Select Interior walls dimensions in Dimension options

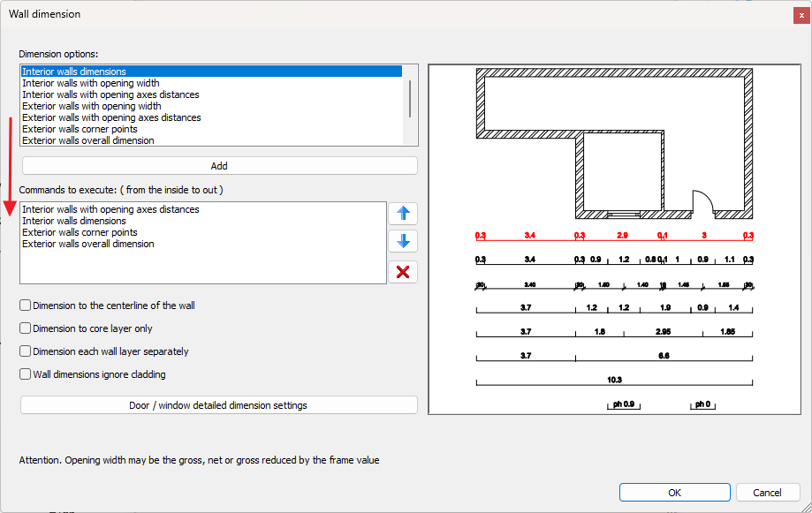(74, 72)
